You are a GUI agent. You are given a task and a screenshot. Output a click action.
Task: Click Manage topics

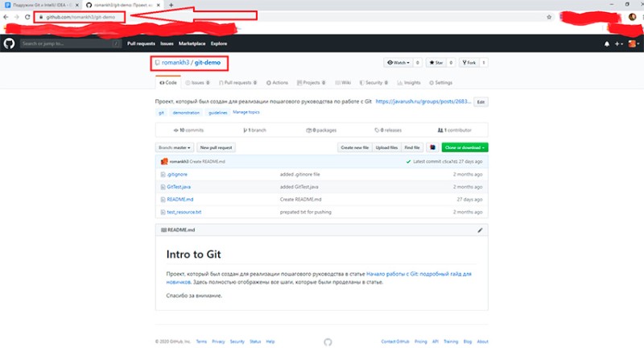click(246, 112)
